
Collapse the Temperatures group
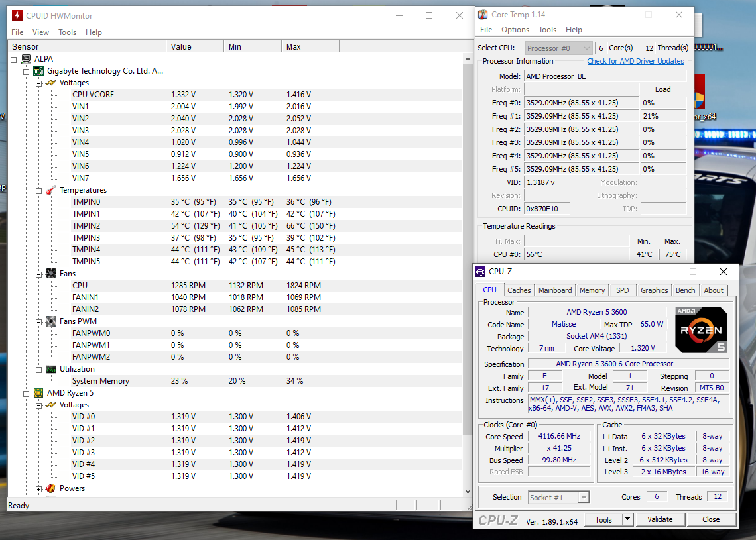38,191
